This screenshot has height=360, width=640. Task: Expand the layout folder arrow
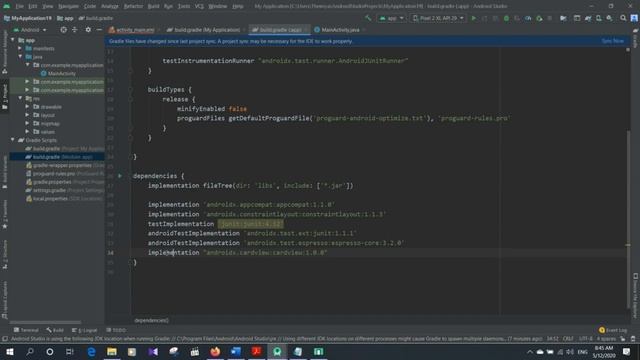(x=27, y=115)
